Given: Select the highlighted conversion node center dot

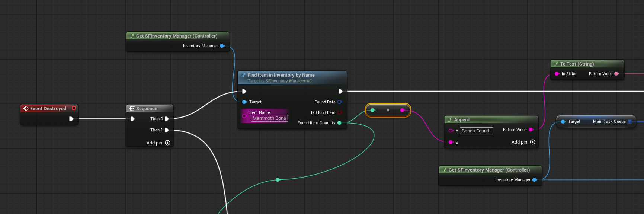Looking at the screenshot, I should [388, 110].
